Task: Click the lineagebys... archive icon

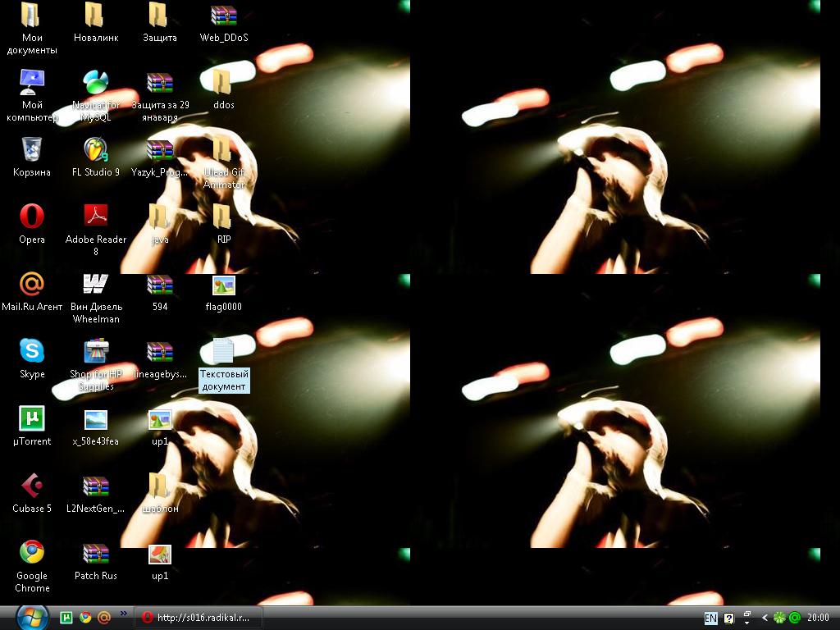Action: pos(160,352)
